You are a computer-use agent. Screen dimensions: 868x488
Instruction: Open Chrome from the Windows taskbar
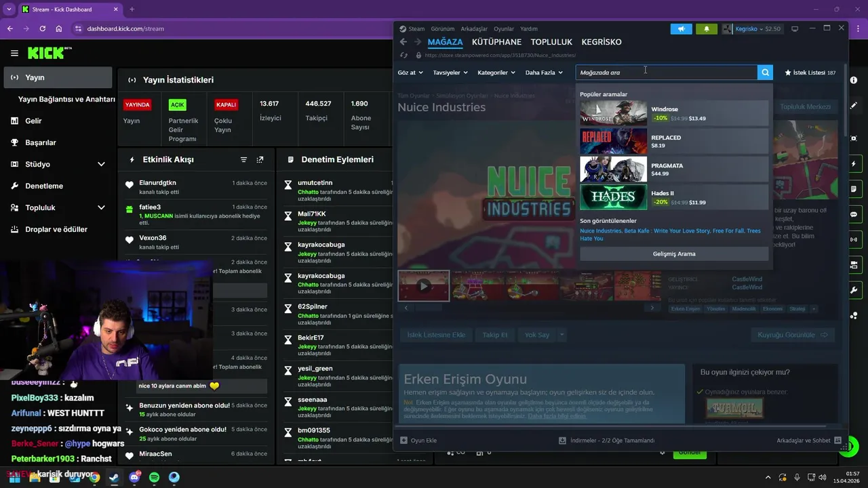click(x=94, y=477)
